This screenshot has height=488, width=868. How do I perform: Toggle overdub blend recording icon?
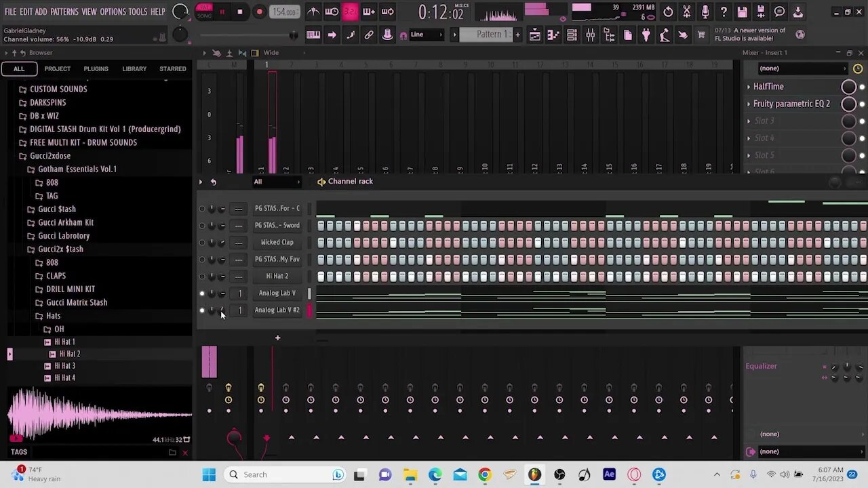click(369, 12)
